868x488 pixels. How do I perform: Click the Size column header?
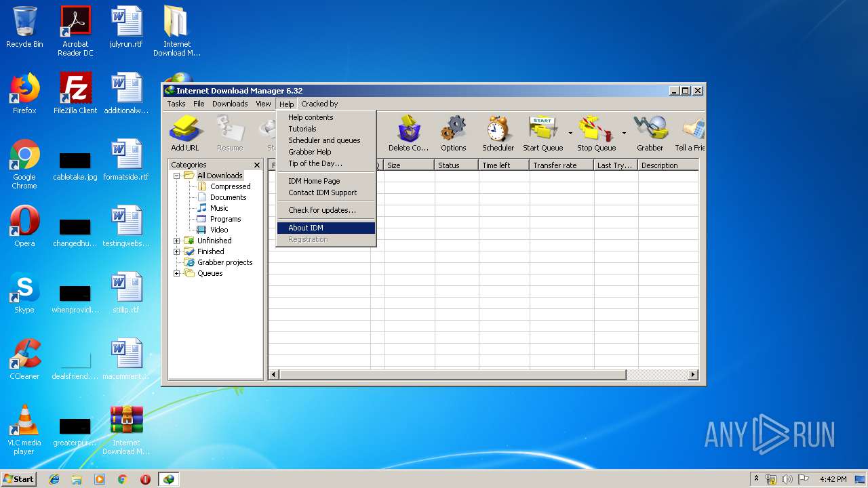409,165
